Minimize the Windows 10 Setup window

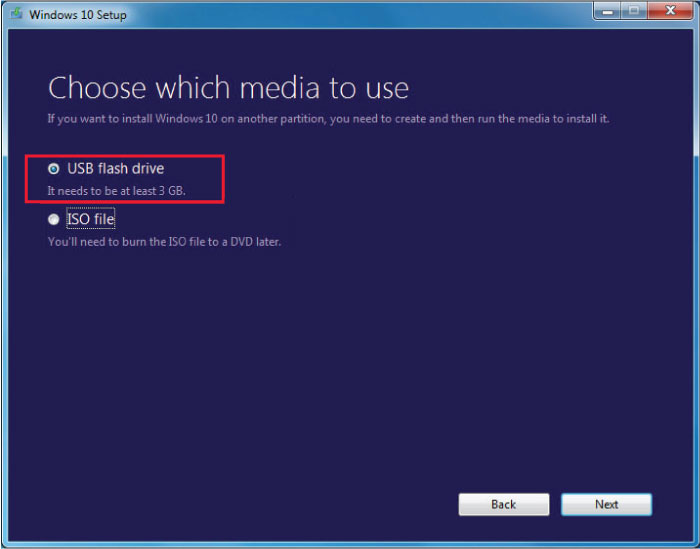click(x=608, y=11)
